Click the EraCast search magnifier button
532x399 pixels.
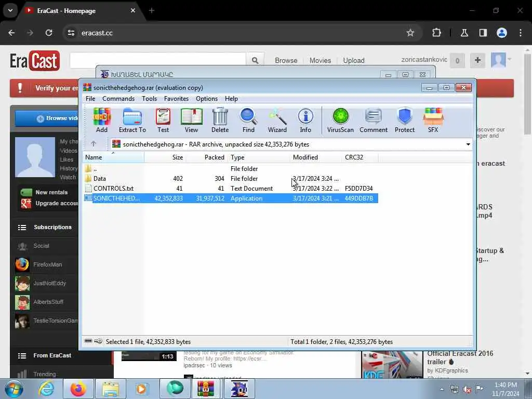coord(255,60)
